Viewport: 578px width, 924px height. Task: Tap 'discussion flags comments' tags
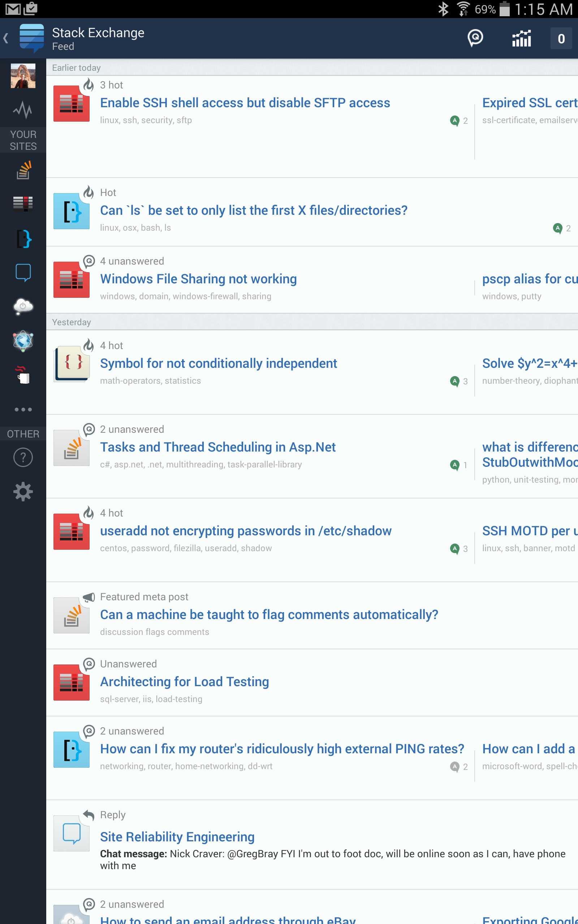155,632
